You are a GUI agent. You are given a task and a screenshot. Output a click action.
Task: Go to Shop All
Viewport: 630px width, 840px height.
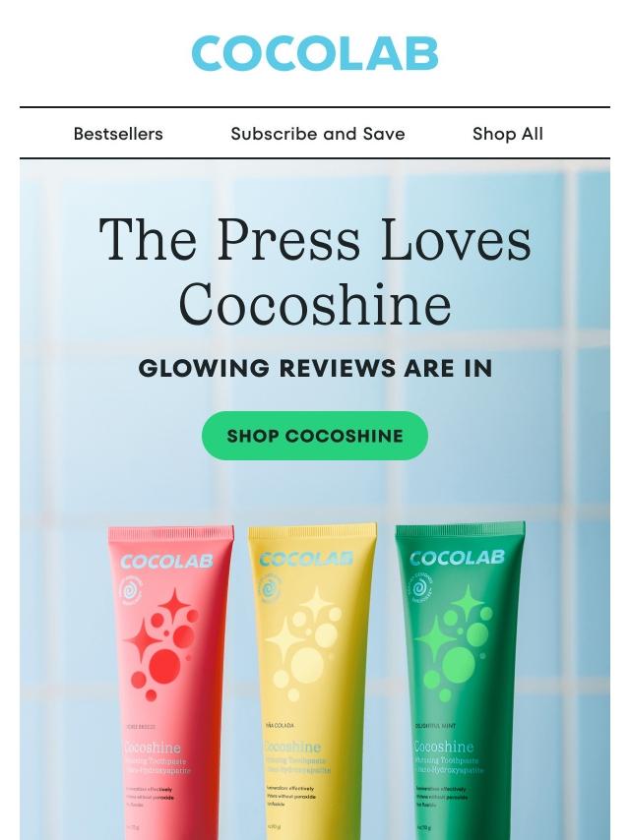(508, 134)
